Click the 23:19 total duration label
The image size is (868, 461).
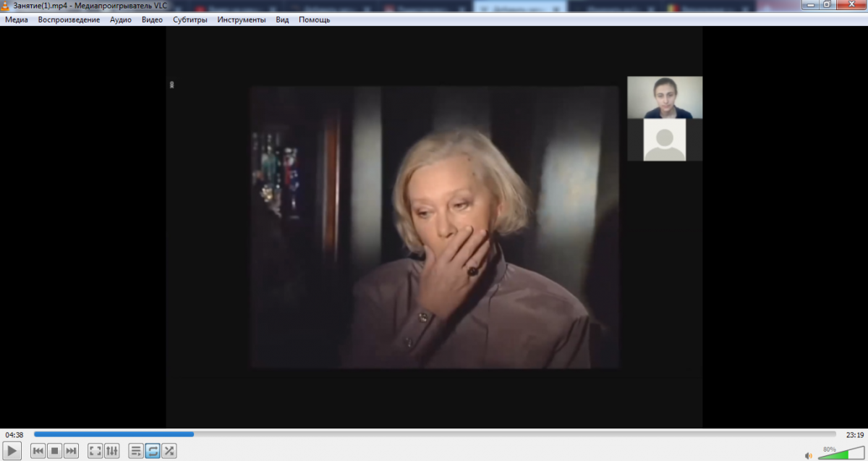pos(854,435)
